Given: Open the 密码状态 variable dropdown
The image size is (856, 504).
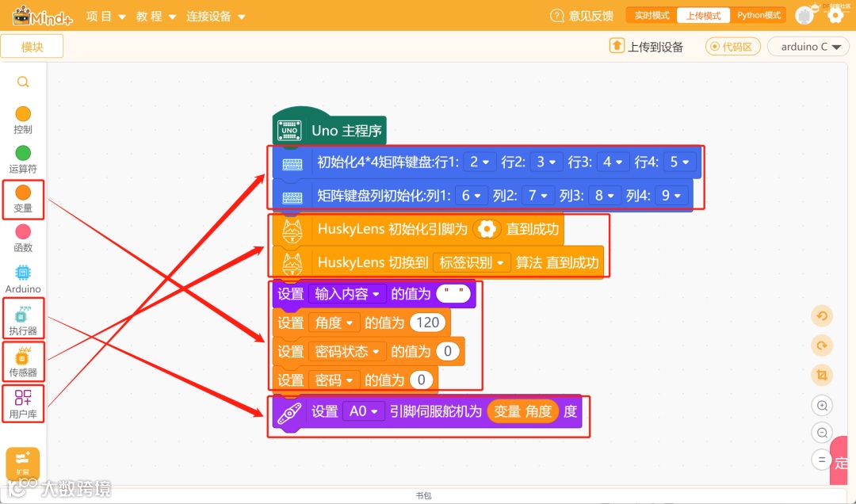Looking at the screenshot, I should coord(347,351).
